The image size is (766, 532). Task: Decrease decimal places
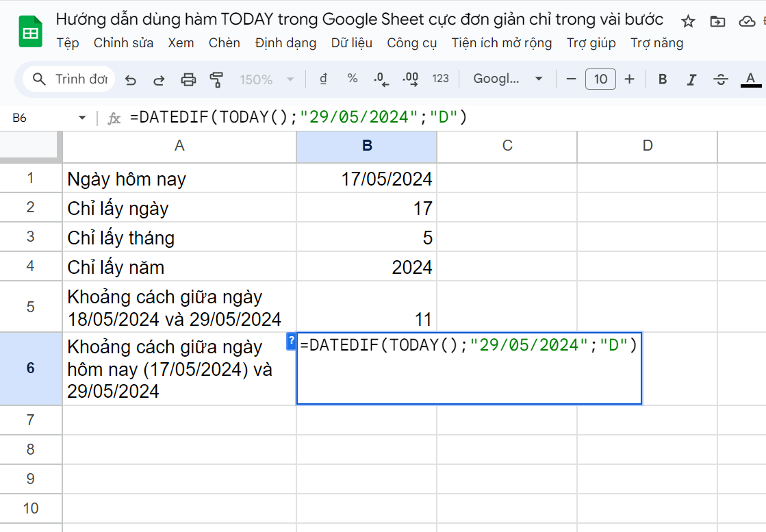coord(381,79)
